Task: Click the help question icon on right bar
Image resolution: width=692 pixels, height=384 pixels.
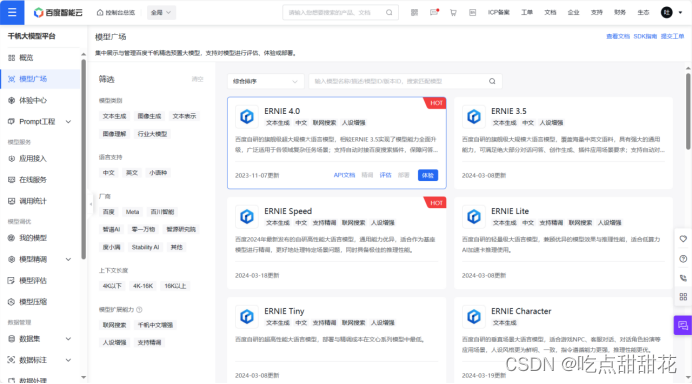Action: click(x=683, y=259)
